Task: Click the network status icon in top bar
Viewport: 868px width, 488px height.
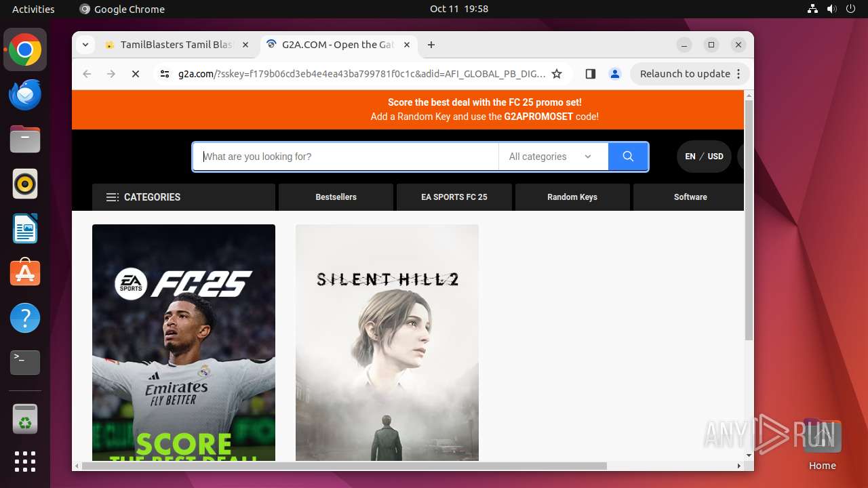Action: click(x=812, y=9)
